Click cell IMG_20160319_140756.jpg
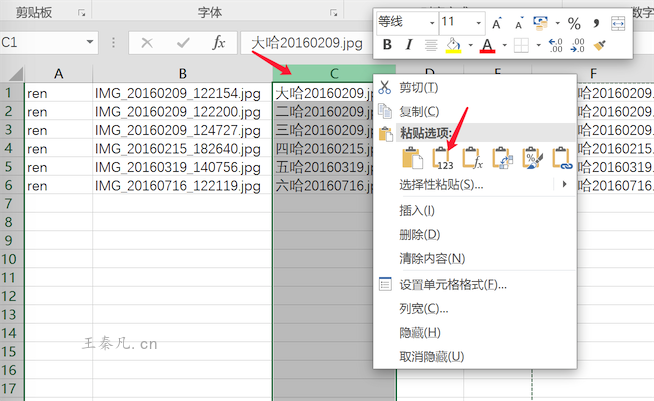 pos(182,167)
